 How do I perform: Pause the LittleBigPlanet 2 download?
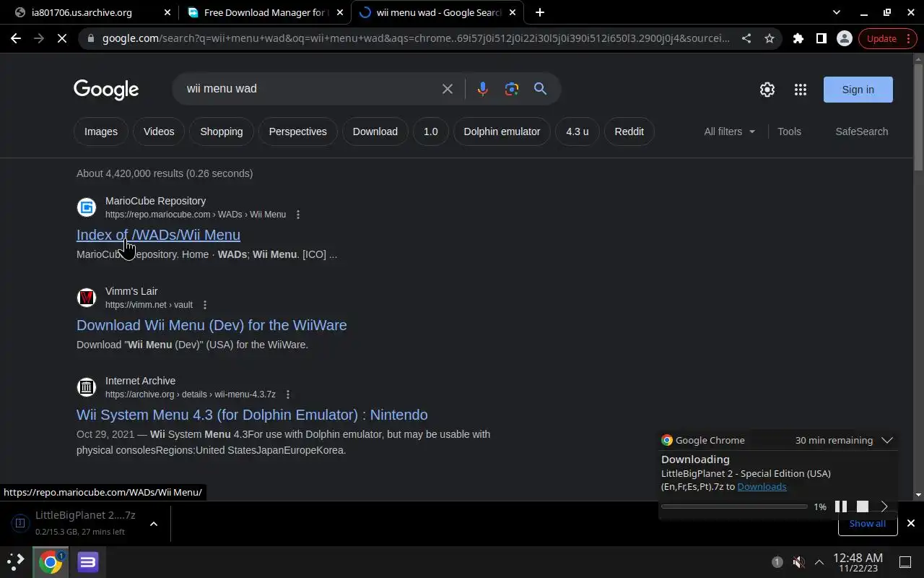[841, 506]
